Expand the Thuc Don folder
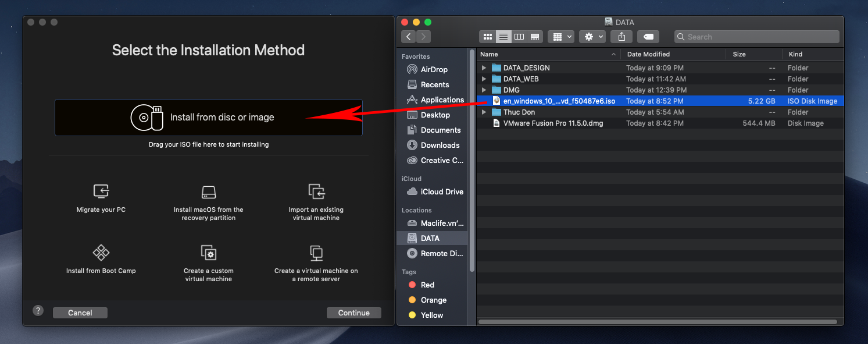The width and height of the screenshot is (868, 344). (x=484, y=112)
